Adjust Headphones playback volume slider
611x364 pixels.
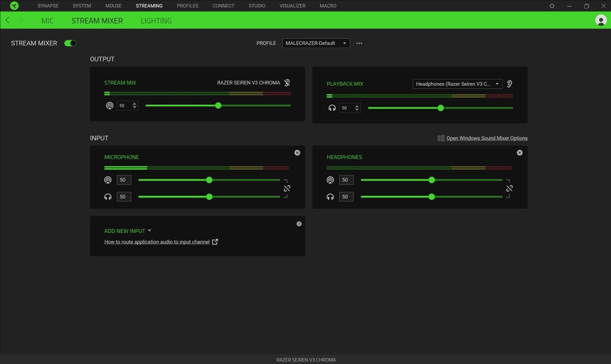(432, 197)
